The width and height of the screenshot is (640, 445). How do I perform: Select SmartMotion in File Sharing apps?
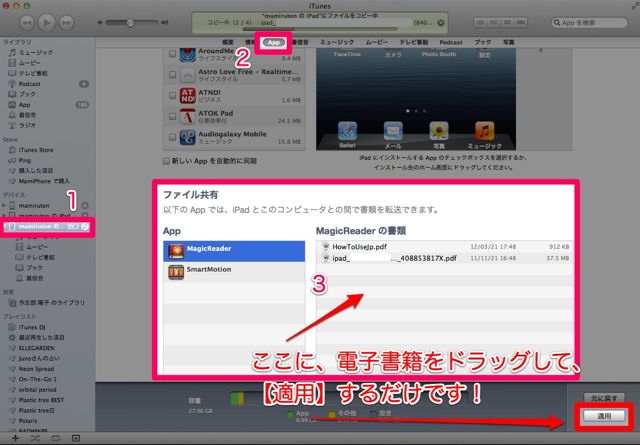[234, 272]
